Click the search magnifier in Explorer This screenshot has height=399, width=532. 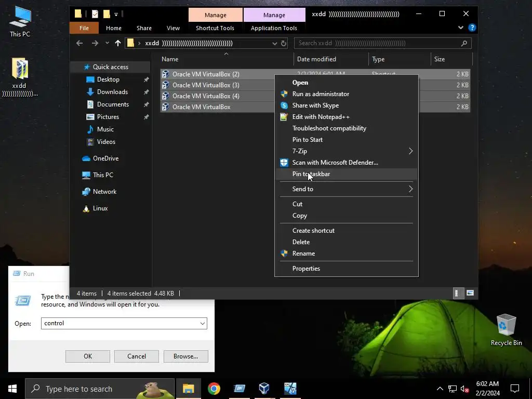pyautogui.click(x=464, y=43)
